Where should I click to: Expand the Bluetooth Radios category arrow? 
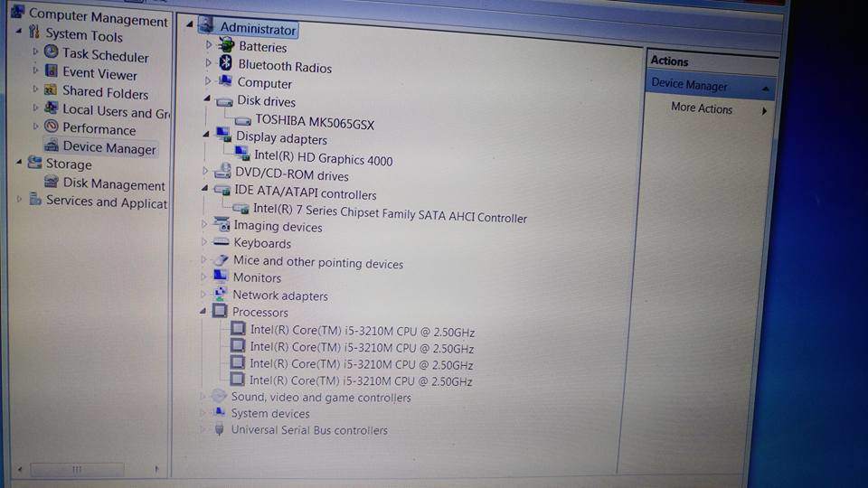pos(208,62)
